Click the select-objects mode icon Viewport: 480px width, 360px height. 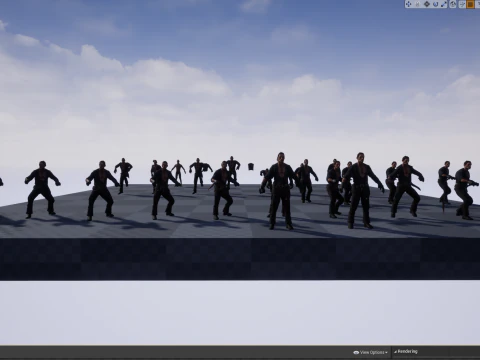click(418, 4)
